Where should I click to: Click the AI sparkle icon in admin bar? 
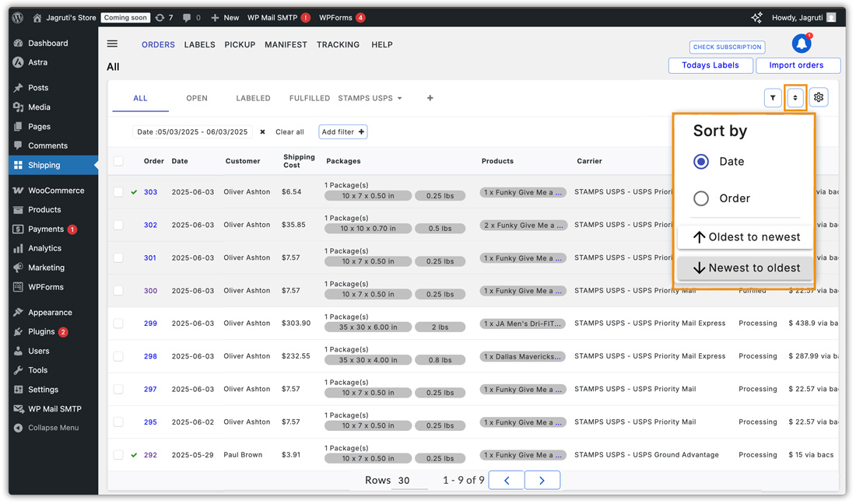pos(756,17)
